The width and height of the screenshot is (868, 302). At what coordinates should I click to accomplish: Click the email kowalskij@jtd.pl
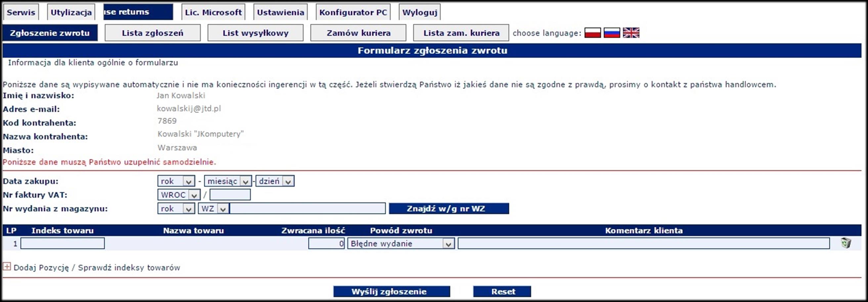point(189,108)
